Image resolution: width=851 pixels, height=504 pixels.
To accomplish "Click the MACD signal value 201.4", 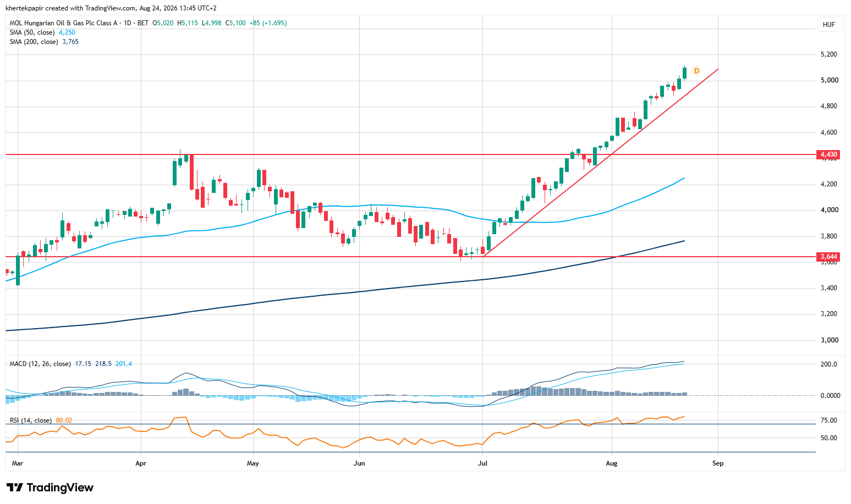I will [124, 364].
